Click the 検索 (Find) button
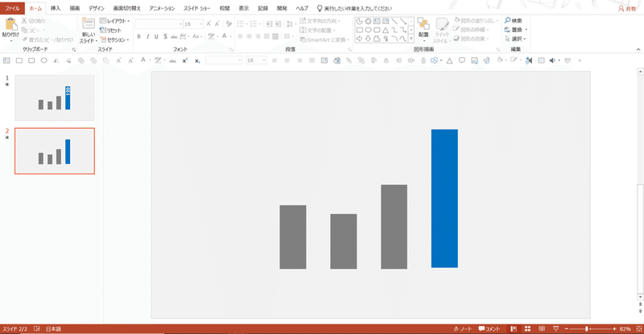Image resolution: width=644 pixels, height=334 pixels. pos(514,21)
